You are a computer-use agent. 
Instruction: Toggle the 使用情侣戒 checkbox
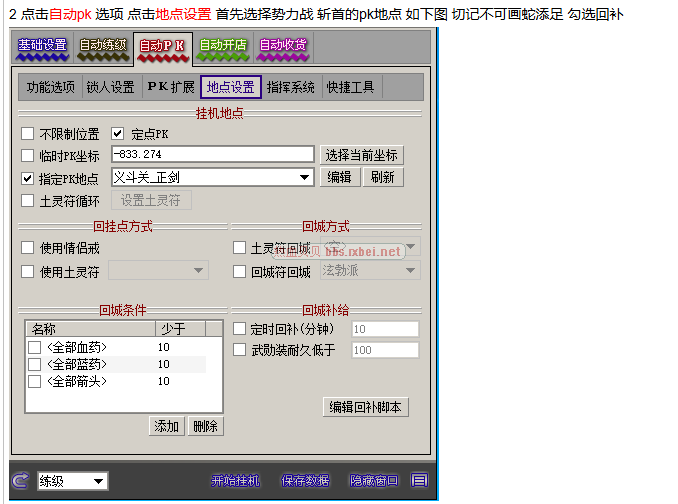tap(28, 247)
